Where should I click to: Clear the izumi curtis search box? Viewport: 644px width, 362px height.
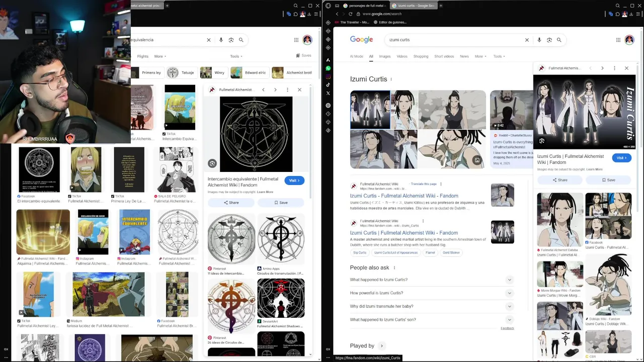click(527, 40)
